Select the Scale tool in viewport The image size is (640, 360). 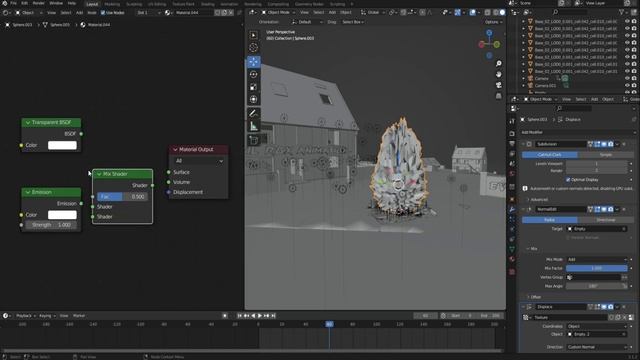point(253,87)
